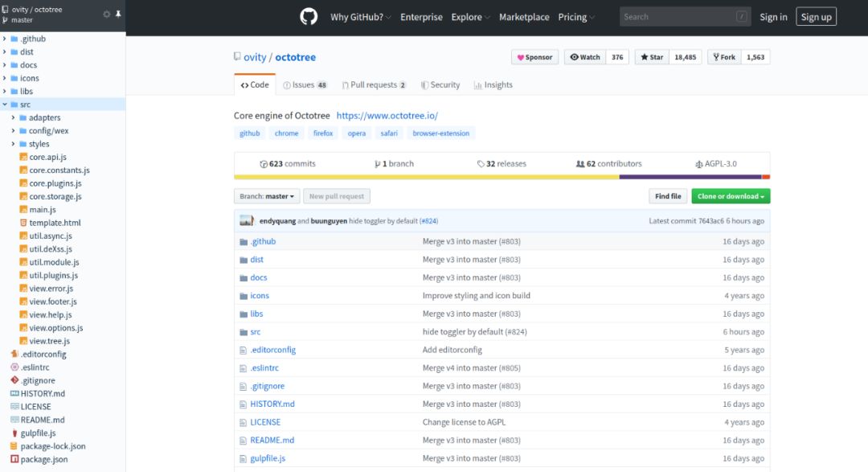Click the repository icon beside ovity
The height and width of the screenshot is (472, 868).
point(237,56)
